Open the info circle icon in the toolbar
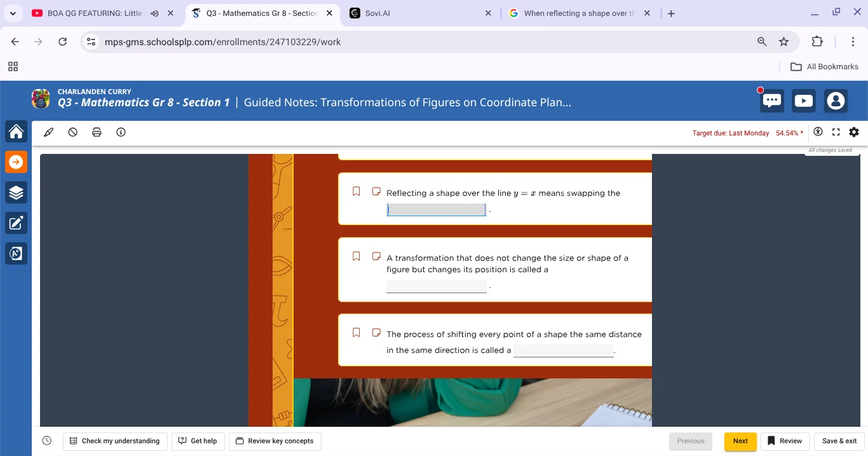The width and height of the screenshot is (868, 456). click(x=121, y=132)
